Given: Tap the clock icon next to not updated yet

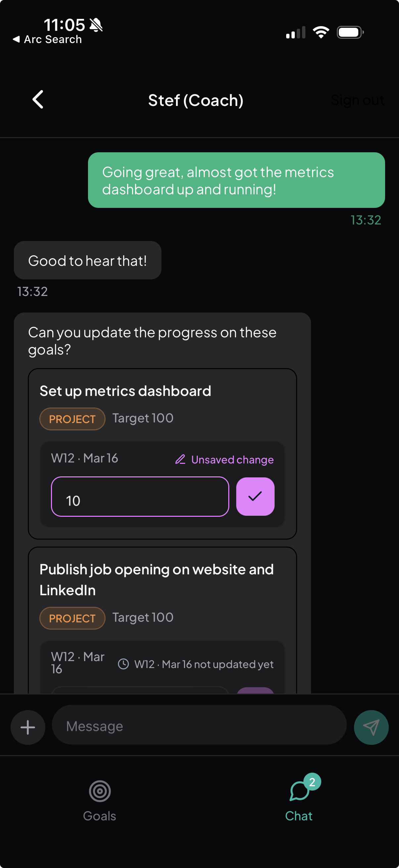Looking at the screenshot, I should [124, 664].
